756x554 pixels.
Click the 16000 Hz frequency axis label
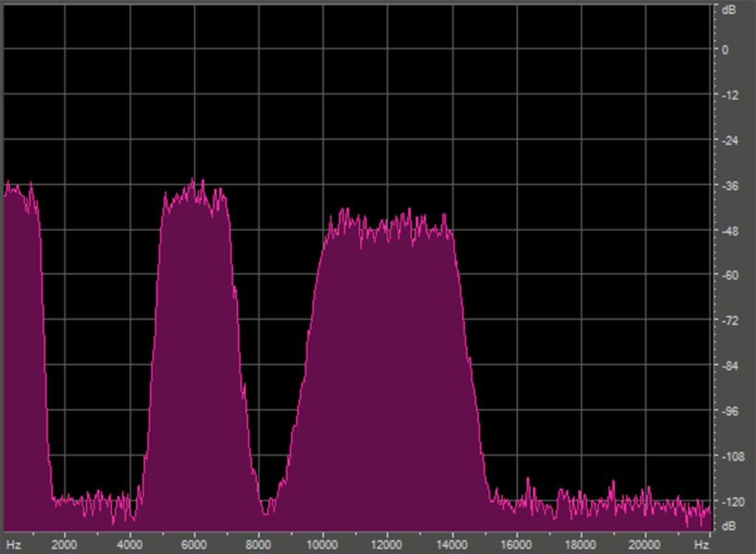click(516, 545)
